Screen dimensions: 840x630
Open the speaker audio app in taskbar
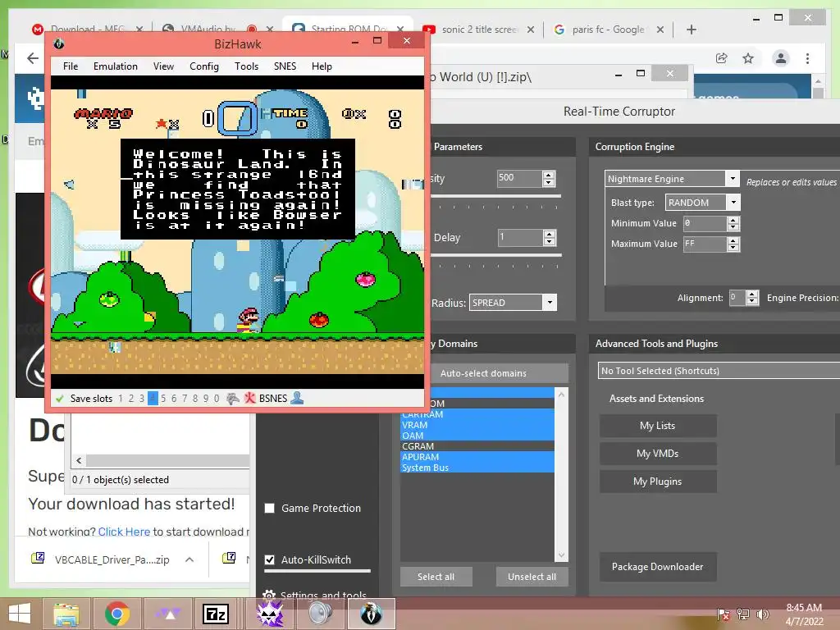(321, 614)
